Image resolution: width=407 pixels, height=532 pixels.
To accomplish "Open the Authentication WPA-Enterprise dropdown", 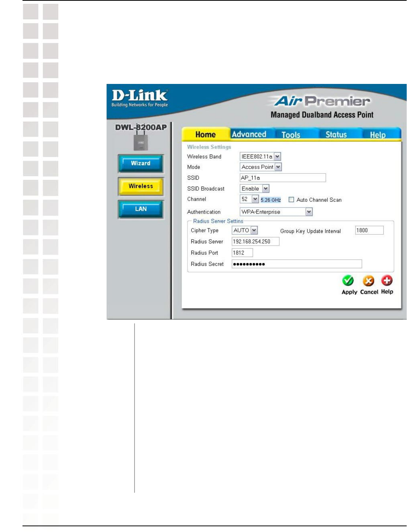I will pos(276,212).
